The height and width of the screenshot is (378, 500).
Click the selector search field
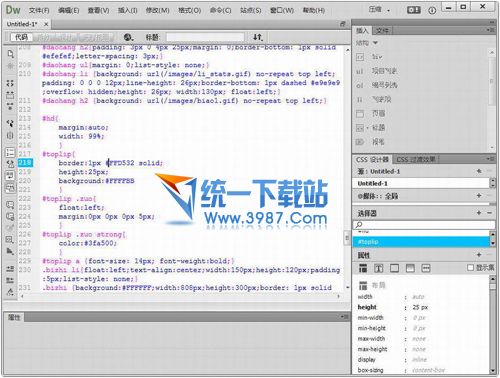point(424,225)
